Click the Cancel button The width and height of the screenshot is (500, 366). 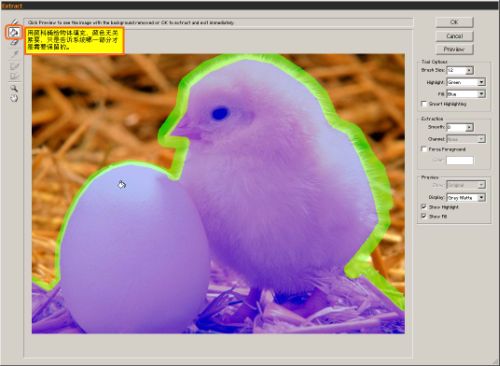click(454, 36)
